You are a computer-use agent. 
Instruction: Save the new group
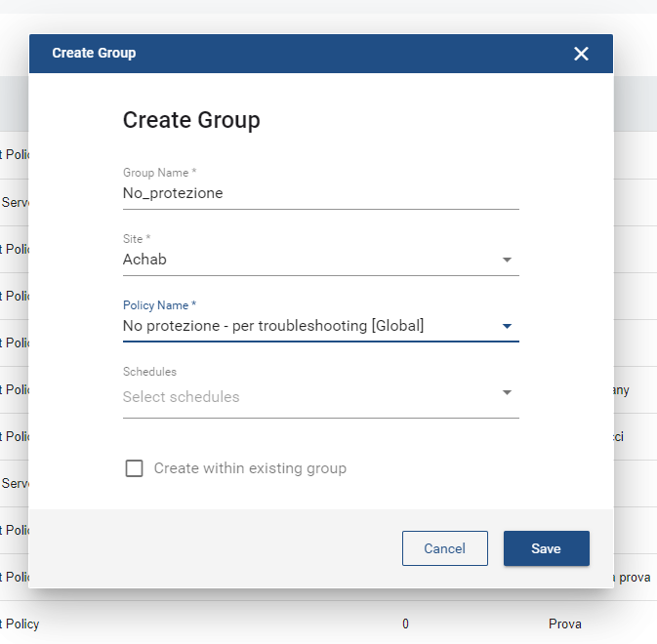[546, 548]
